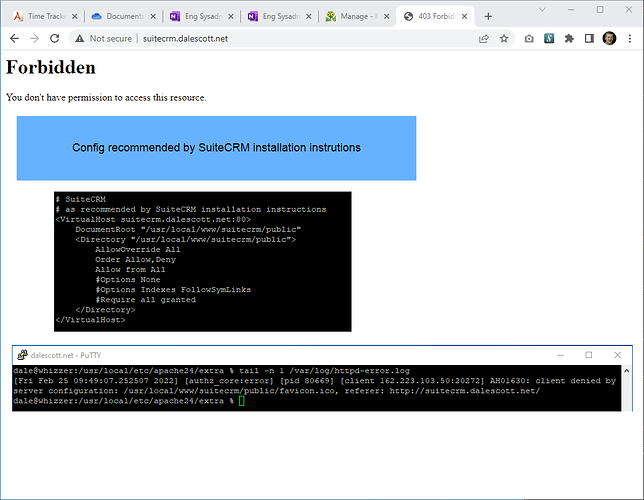Maximize the PuTTY window
The image size is (644, 500).
point(589,355)
